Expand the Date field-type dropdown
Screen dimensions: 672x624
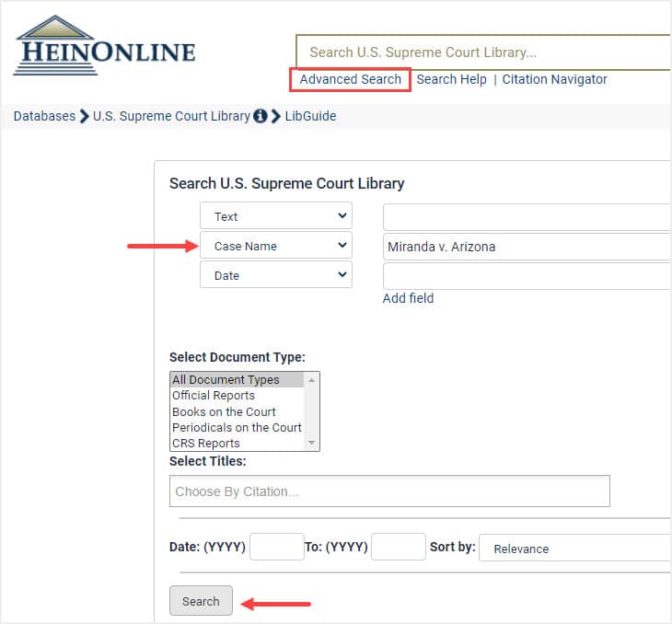[x=276, y=274]
